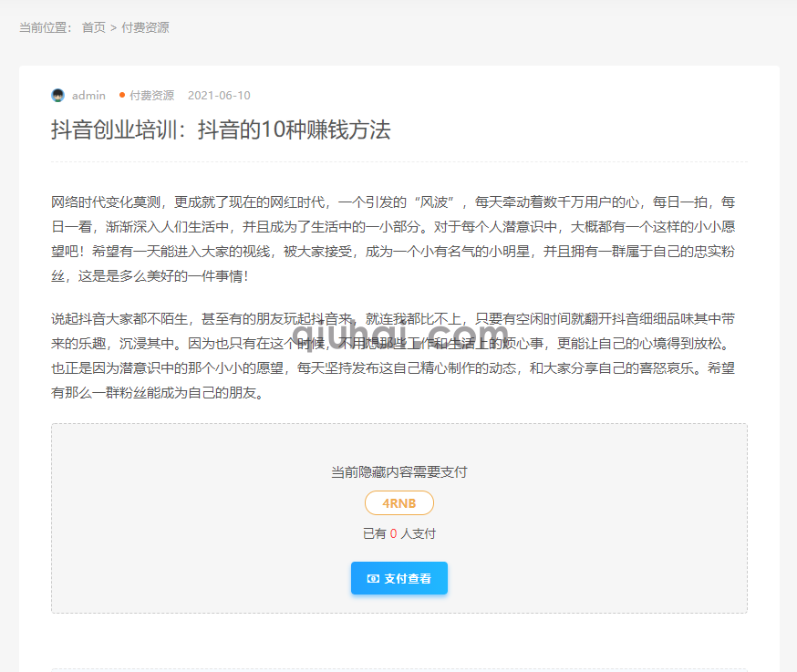Click the admin avatar icon
Screen dimensions: 797x672
[58, 96]
